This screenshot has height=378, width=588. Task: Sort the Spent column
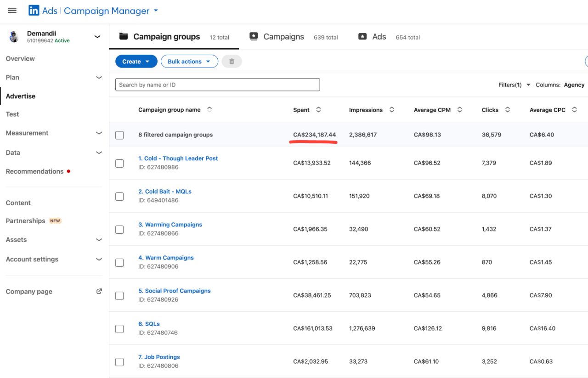click(318, 109)
